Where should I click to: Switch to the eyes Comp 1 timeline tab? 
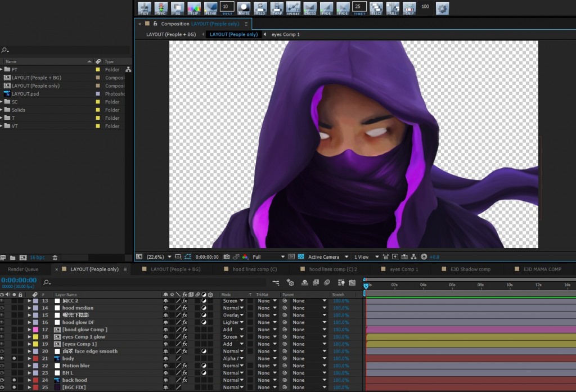coord(403,269)
